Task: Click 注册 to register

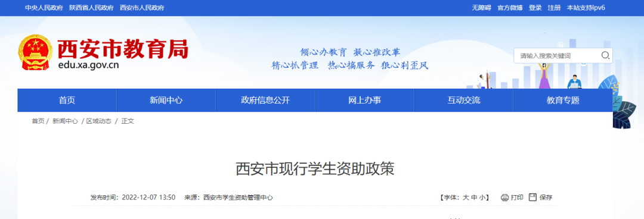Action: point(554,8)
